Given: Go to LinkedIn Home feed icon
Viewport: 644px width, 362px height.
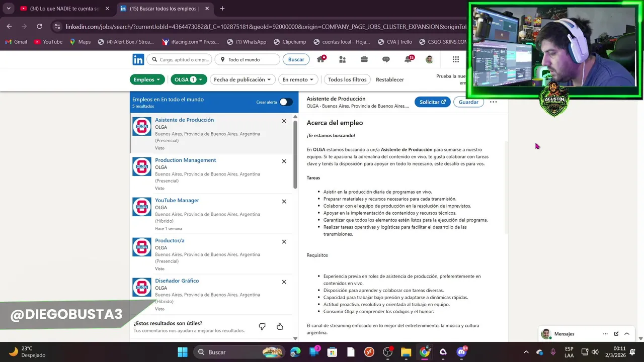Looking at the screenshot, I should tap(320, 59).
